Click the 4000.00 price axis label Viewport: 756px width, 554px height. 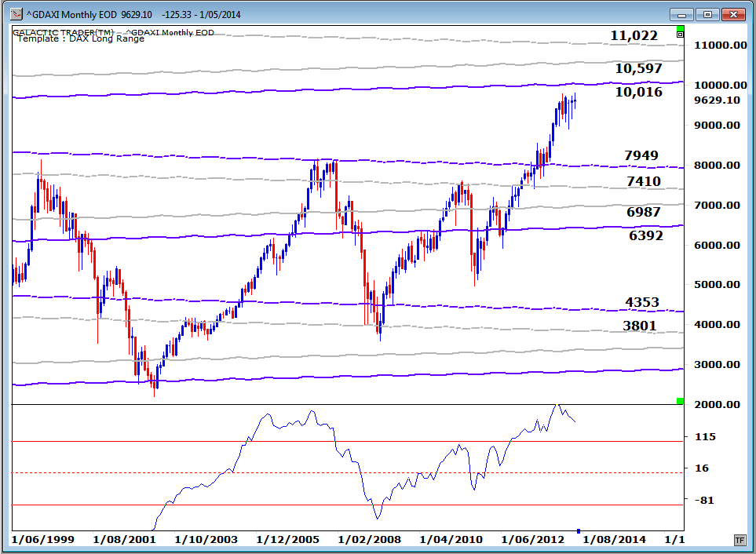[717, 325]
